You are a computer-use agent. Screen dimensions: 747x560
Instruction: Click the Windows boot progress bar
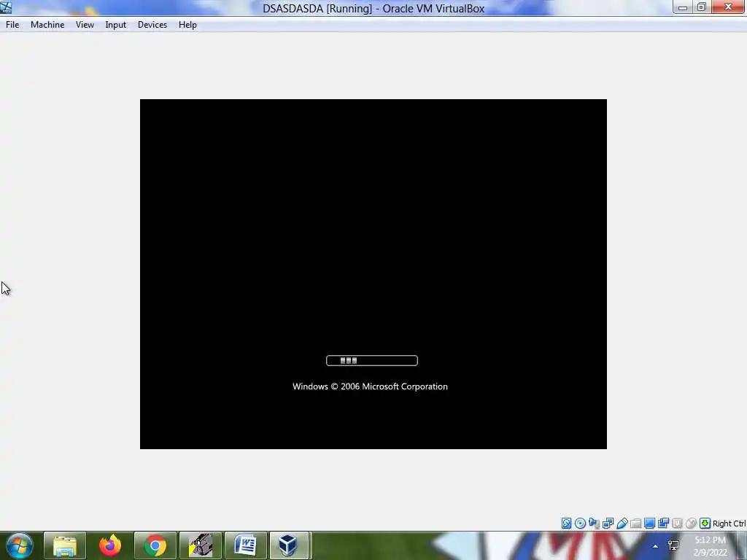tap(372, 360)
